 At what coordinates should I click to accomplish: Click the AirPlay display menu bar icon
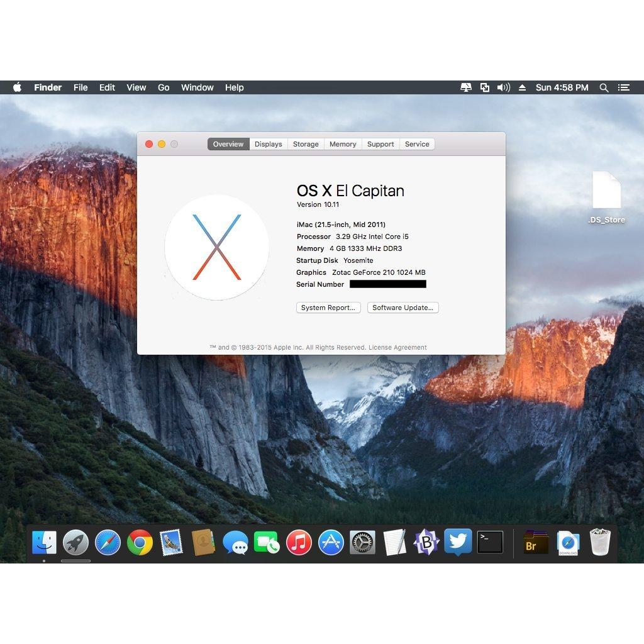[466, 87]
